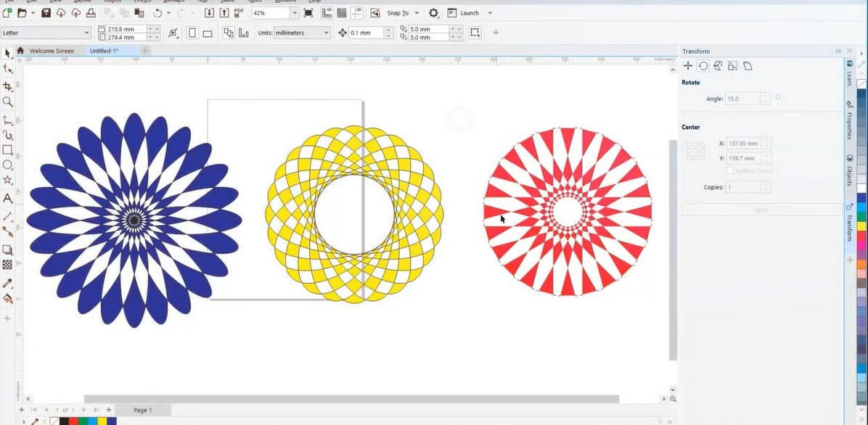
Task: Click the Undo arrow icon
Action: (x=157, y=13)
